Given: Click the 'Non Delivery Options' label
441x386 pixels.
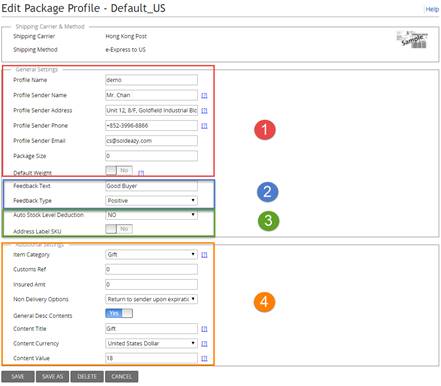Looking at the screenshot, I should pyautogui.click(x=41, y=299).
